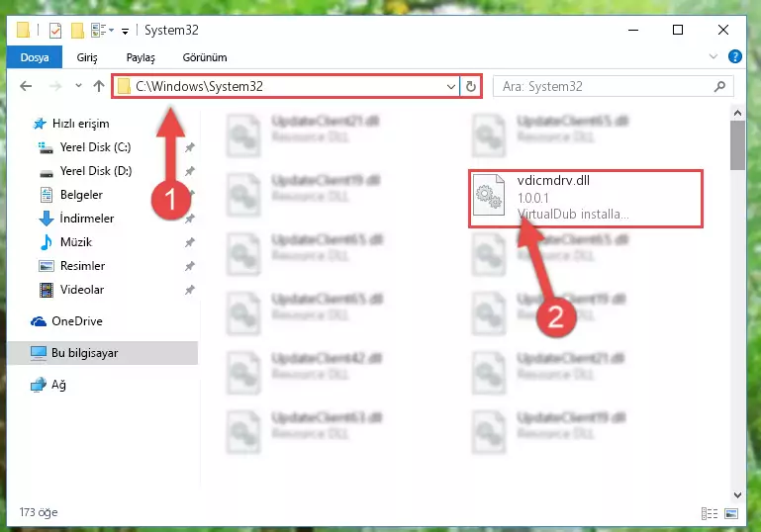Viewport: 761px width, 532px height.
Task: Click the Properties quick access icon
Action: [55, 30]
